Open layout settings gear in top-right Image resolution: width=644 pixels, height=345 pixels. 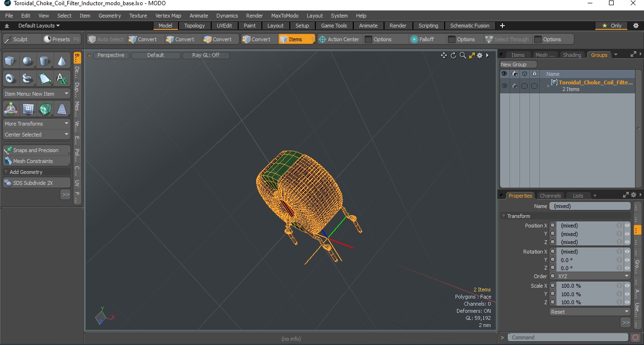coord(636,26)
